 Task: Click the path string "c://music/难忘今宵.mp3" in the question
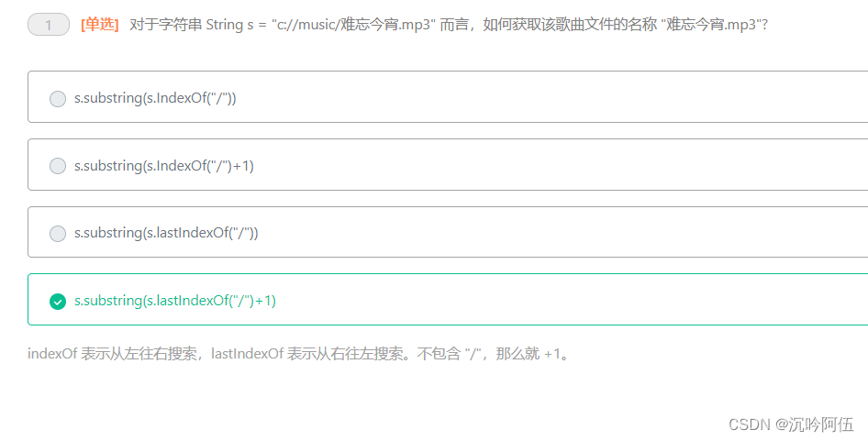click(x=353, y=25)
